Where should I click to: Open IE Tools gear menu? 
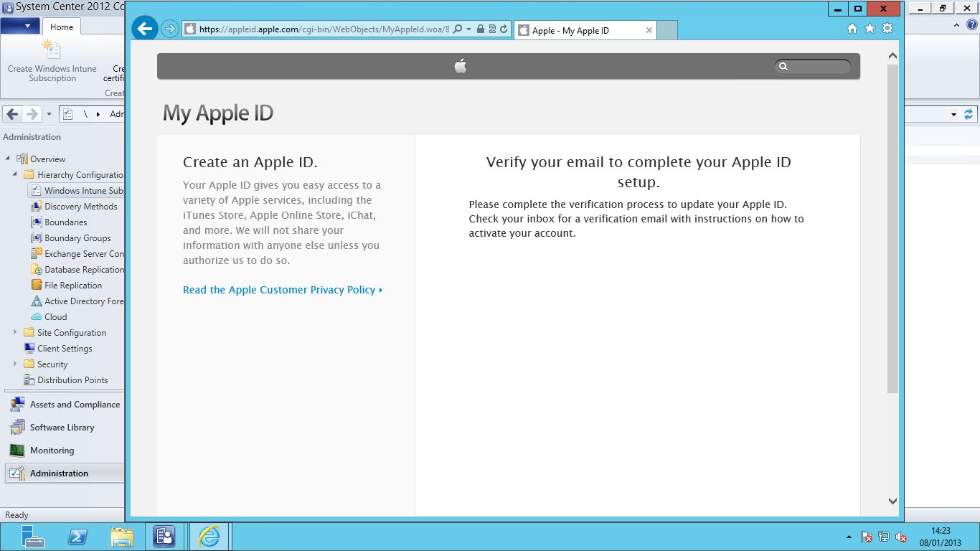887,29
